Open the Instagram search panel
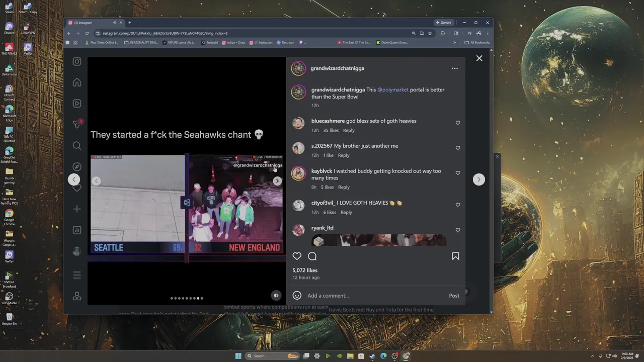Viewport: 644px width, 362px height. [x=77, y=146]
